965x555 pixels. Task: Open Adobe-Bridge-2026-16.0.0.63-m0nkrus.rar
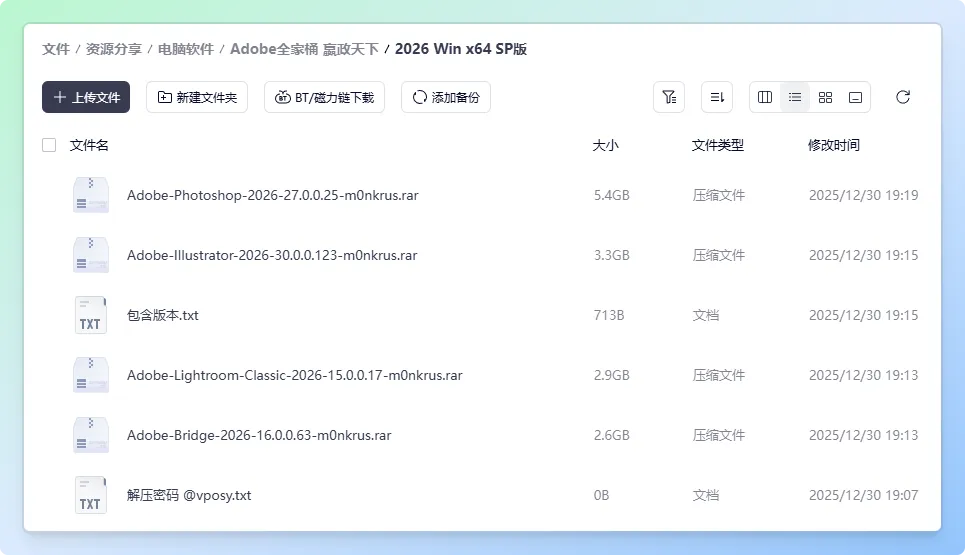tap(259, 435)
